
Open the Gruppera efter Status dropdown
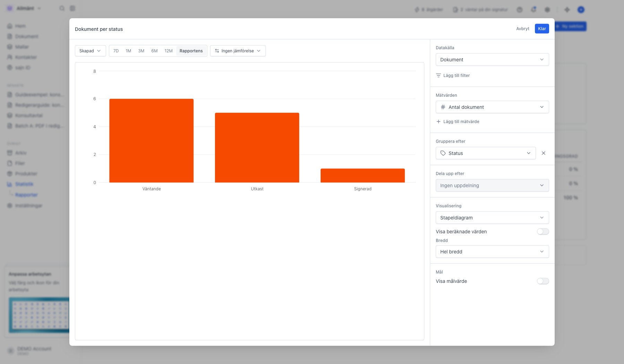486,153
